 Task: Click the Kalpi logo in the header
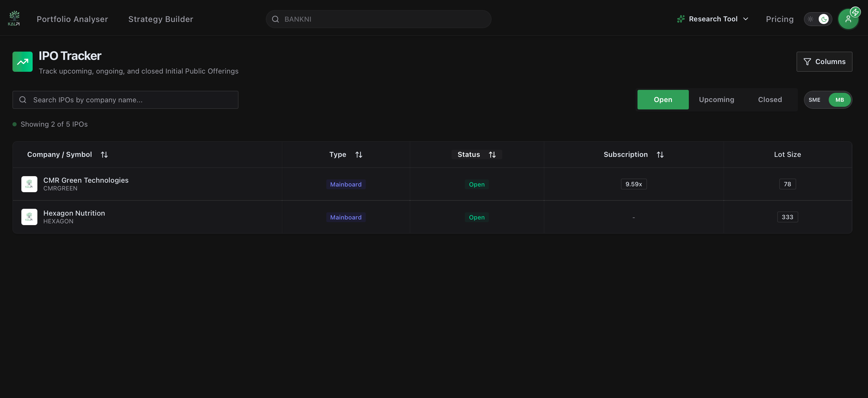(14, 18)
